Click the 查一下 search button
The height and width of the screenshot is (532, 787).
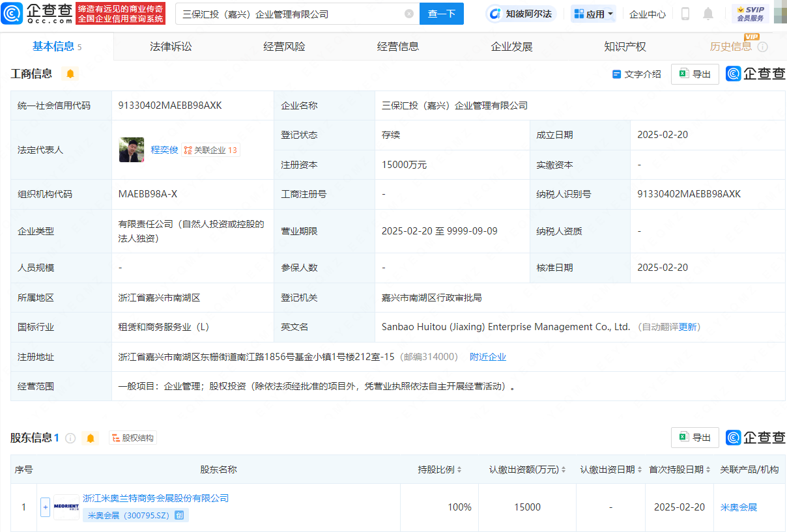pos(442,14)
